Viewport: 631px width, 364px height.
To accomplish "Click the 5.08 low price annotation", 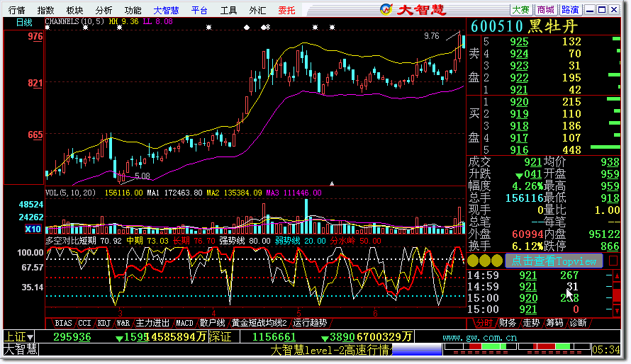I will [x=142, y=176].
